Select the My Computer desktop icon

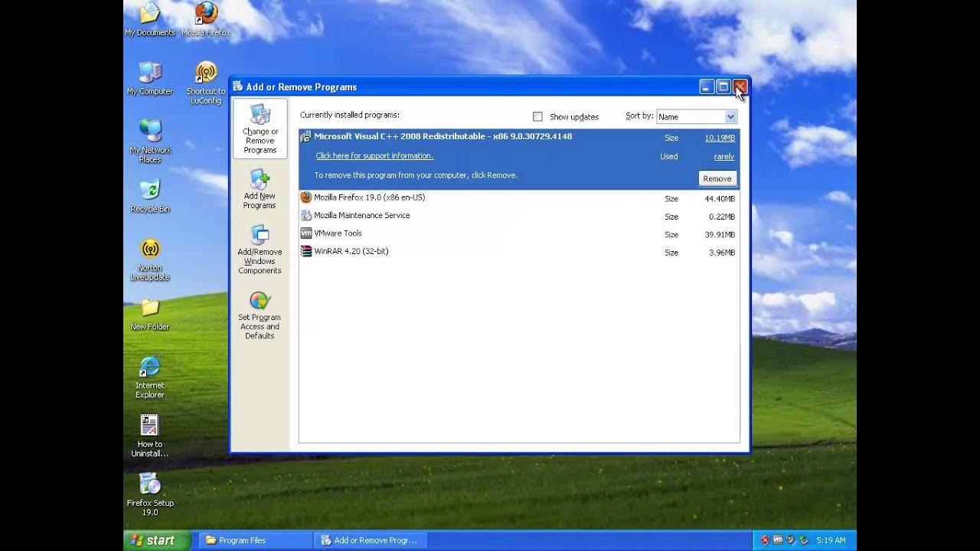[x=150, y=78]
